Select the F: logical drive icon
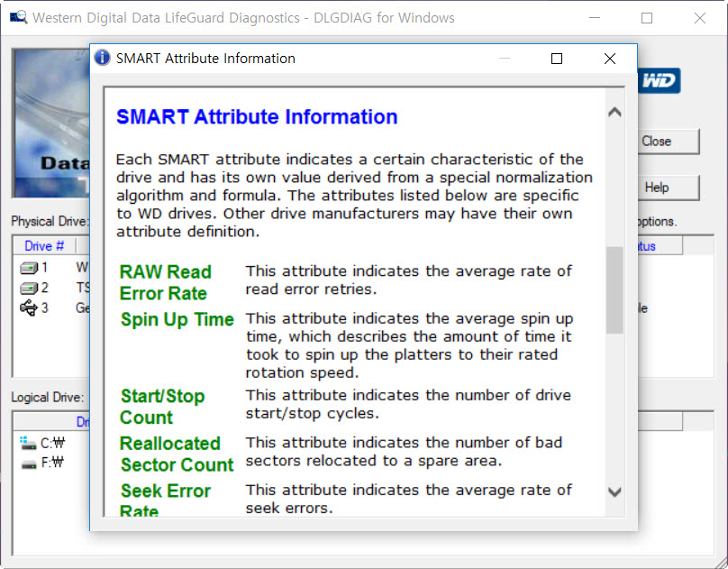This screenshot has width=728, height=569. click(29, 463)
